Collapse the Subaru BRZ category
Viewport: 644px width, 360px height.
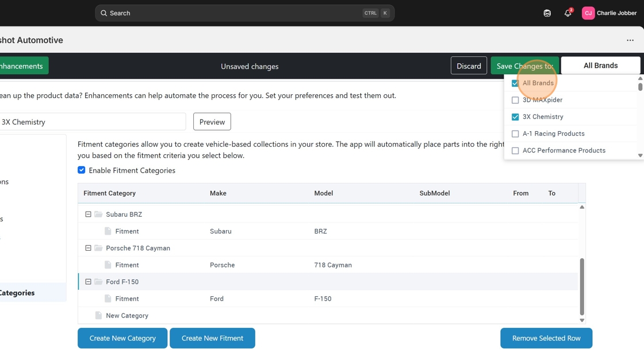pyautogui.click(x=88, y=214)
